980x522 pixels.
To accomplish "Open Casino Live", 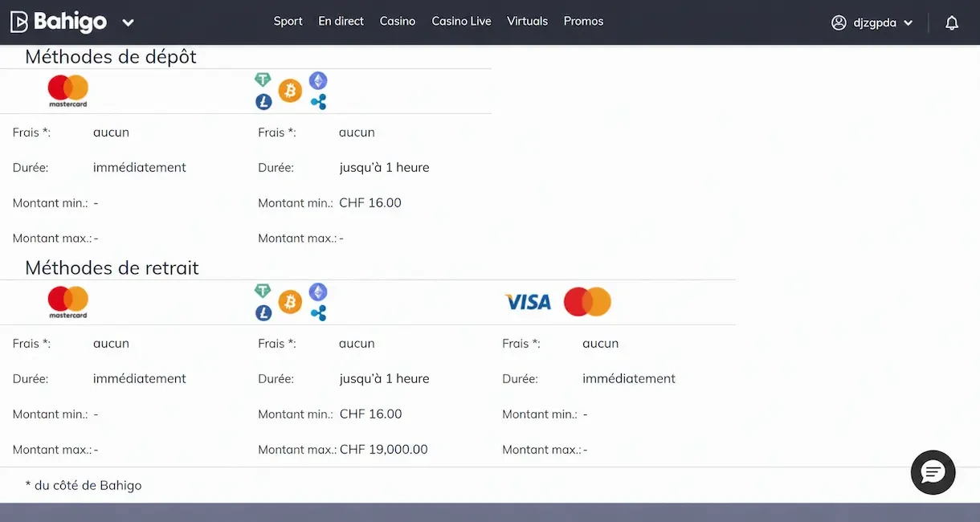I will pyautogui.click(x=461, y=22).
